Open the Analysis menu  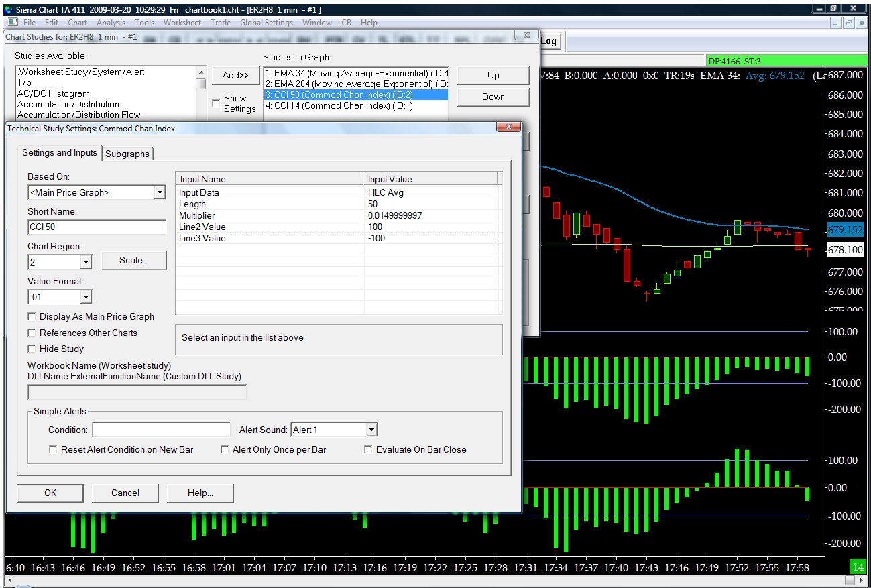(x=111, y=22)
